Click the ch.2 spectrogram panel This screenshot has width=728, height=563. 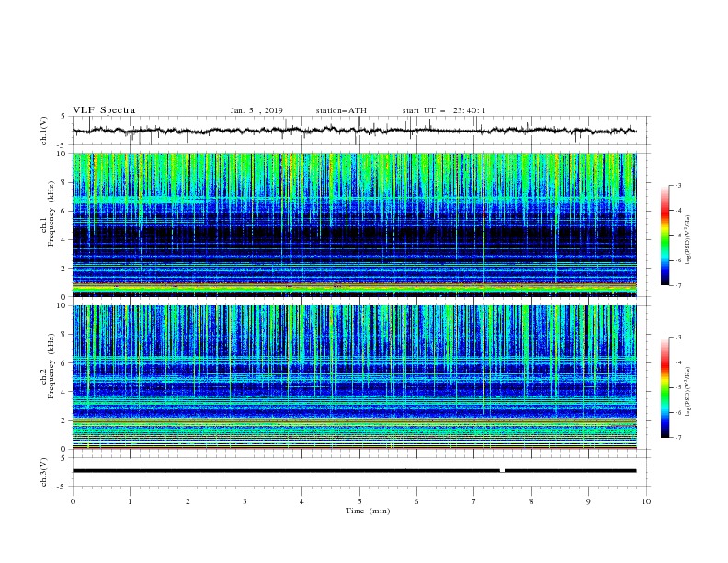coord(354,377)
